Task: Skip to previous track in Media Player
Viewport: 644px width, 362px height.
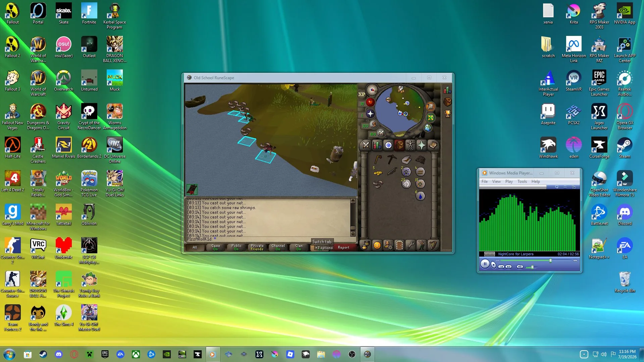Action: pos(501,267)
